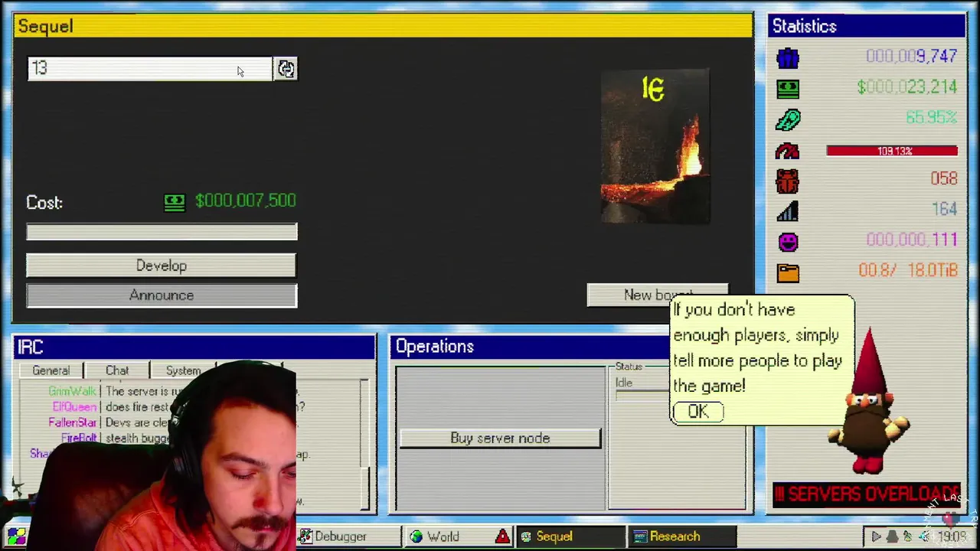Switch to the Chat tab in IRC
Viewport: 980px width, 551px height.
point(117,370)
